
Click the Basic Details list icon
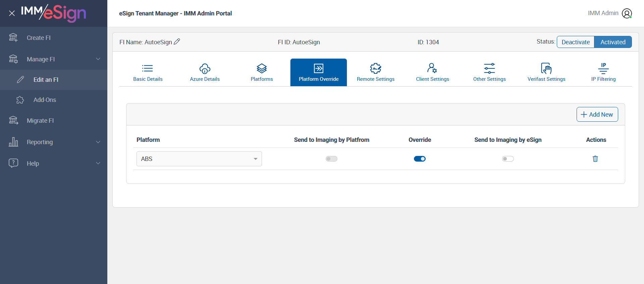tap(148, 68)
